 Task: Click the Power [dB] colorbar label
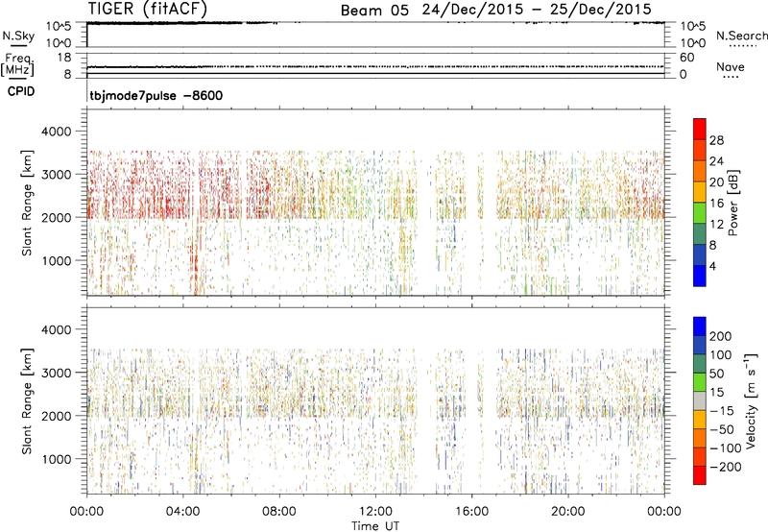point(733,203)
